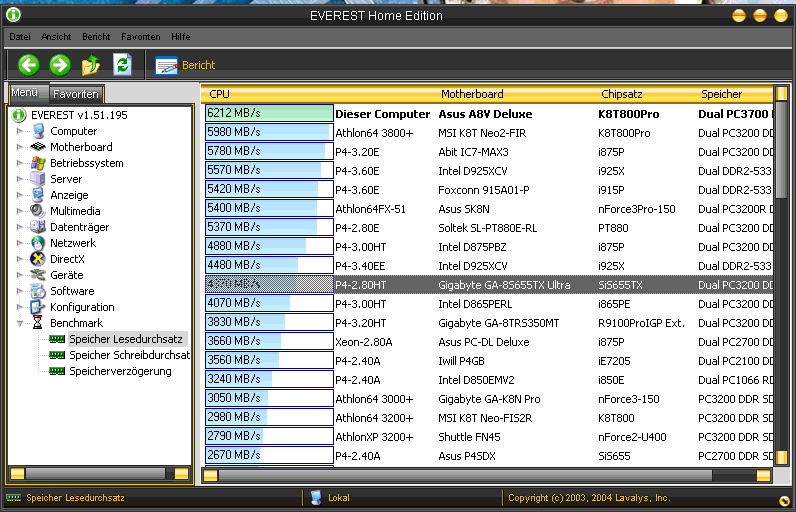796x512 pixels.
Task: Select the Computer icon in the tree
Action: pyautogui.click(x=38, y=131)
